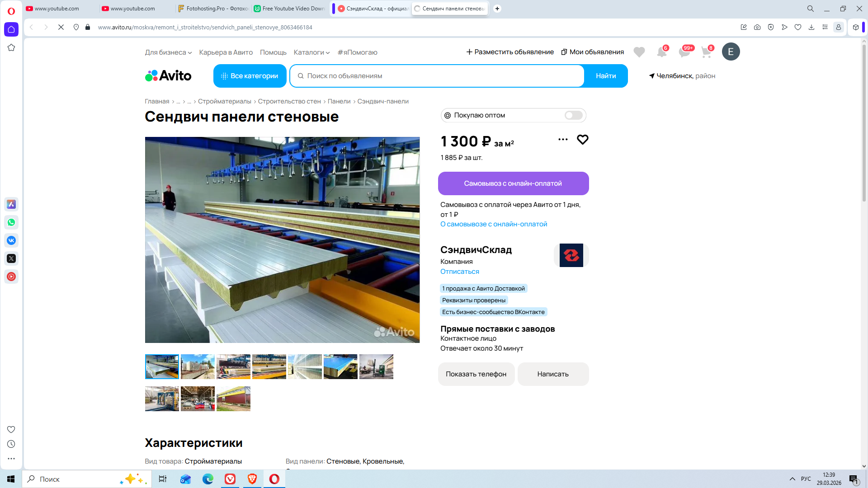868x488 pixels.
Task: Switch to Fotohosting.Pro browser tab
Action: click(x=212, y=9)
